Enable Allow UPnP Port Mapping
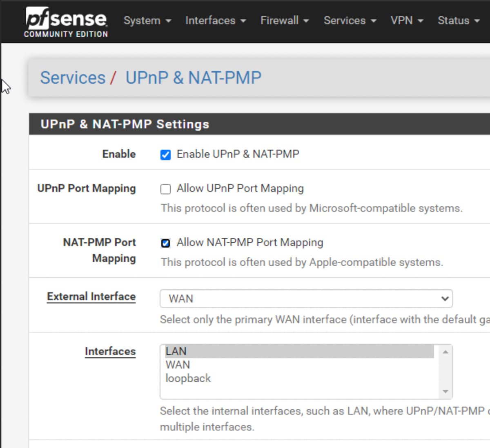490x448 pixels. pos(165,188)
